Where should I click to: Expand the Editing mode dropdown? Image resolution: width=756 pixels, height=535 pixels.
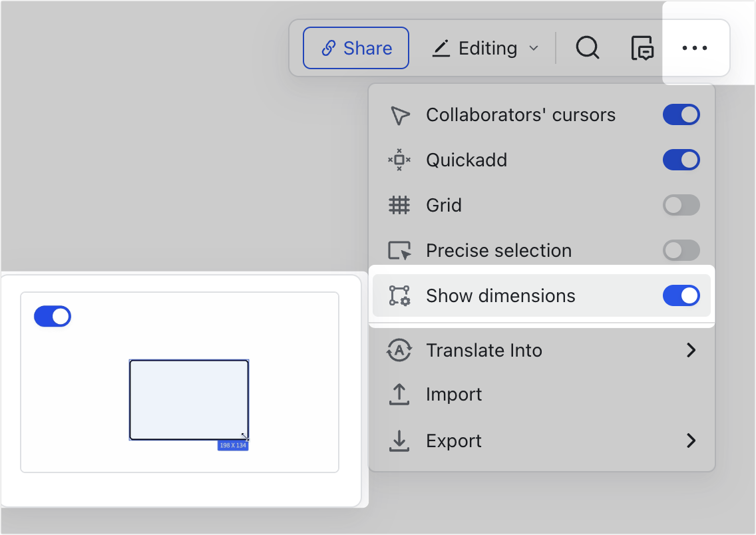click(486, 48)
